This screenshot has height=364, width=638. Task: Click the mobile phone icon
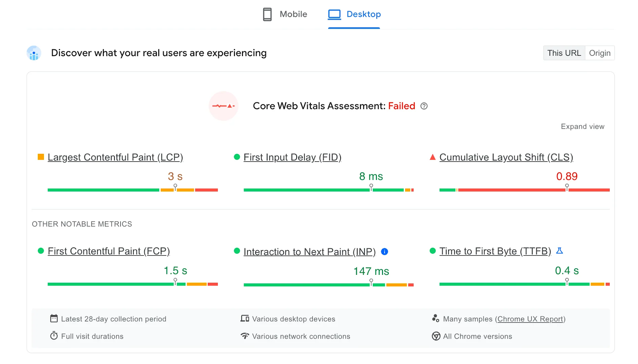267,14
